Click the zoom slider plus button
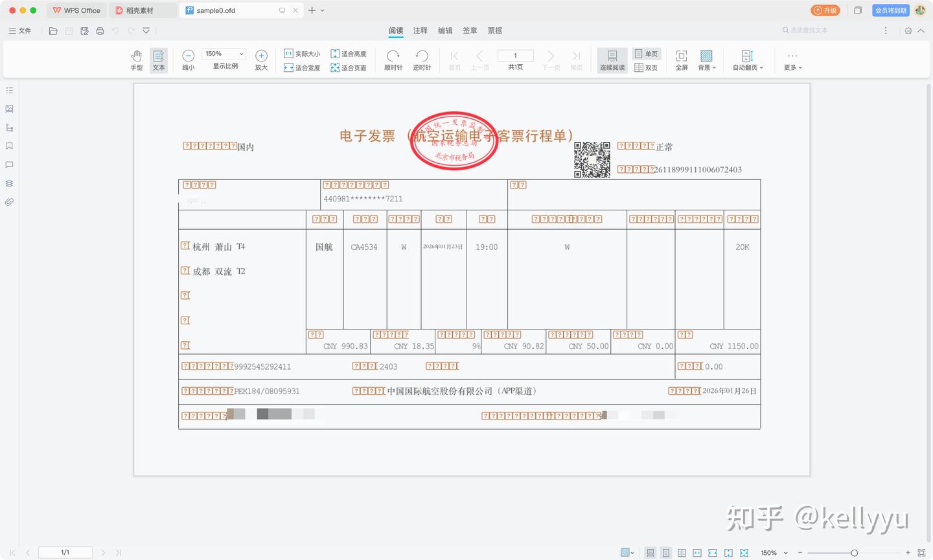933x560 pixels. pos(908,553)
